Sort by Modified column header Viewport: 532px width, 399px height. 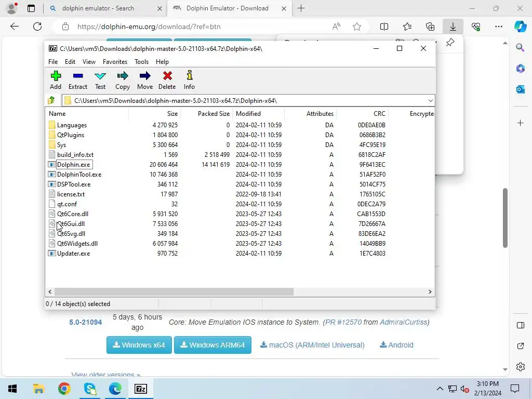[259, 114]
